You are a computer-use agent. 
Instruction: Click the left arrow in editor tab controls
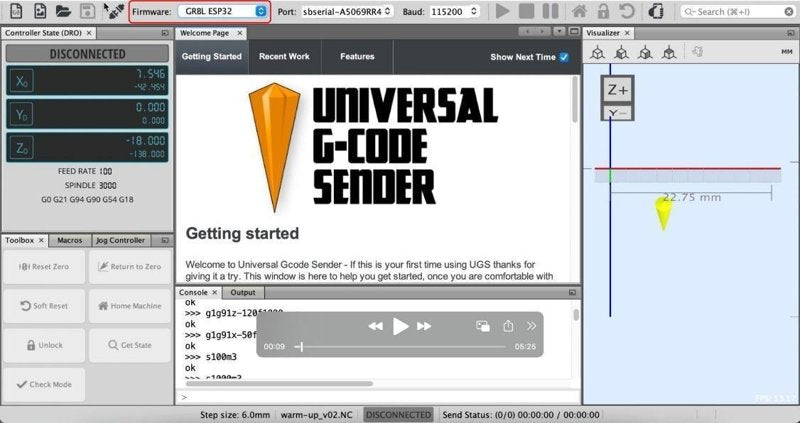pyautogui.click(x=527, y=32)
